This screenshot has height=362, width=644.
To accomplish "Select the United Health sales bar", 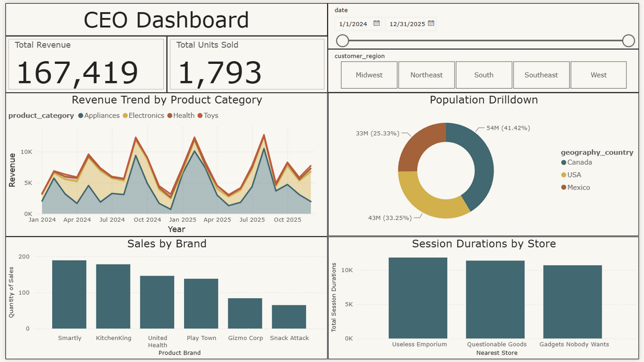I will (x=157, y=302).
